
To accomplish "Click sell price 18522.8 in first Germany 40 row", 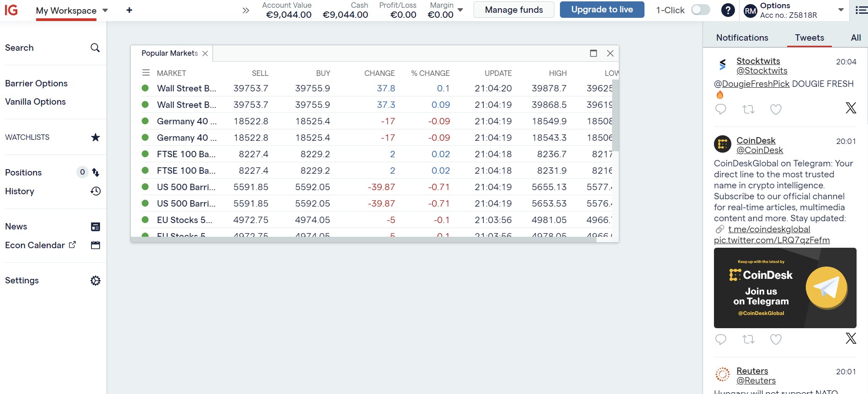I will click(251, 121).
